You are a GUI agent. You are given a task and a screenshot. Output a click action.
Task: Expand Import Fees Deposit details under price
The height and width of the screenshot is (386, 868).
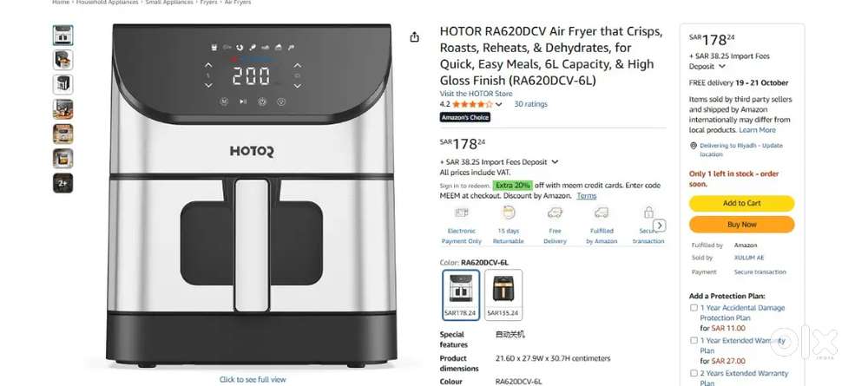point(555,162)
